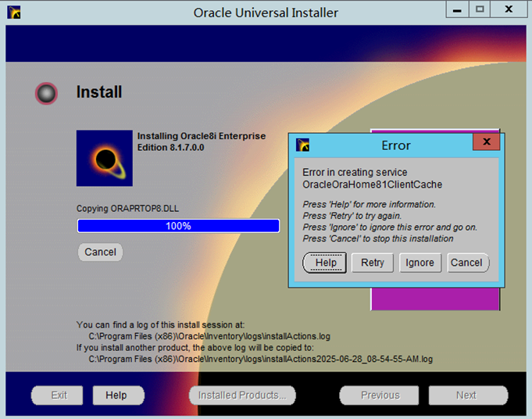The width and height of the screenshot is (532, 419).
Task: Open Help in the Error dialog
Action: coord(325,263)
